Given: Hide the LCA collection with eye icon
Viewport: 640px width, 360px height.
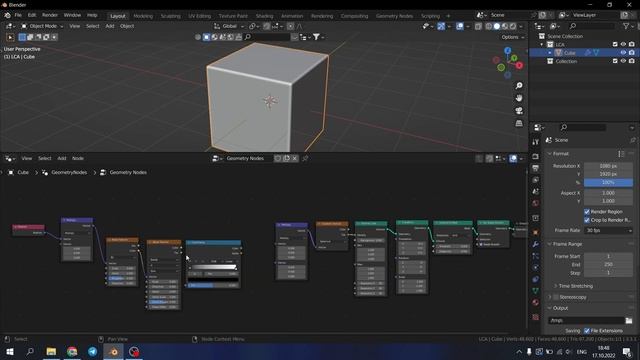Looking at the screenshot, I should (623, 44).
